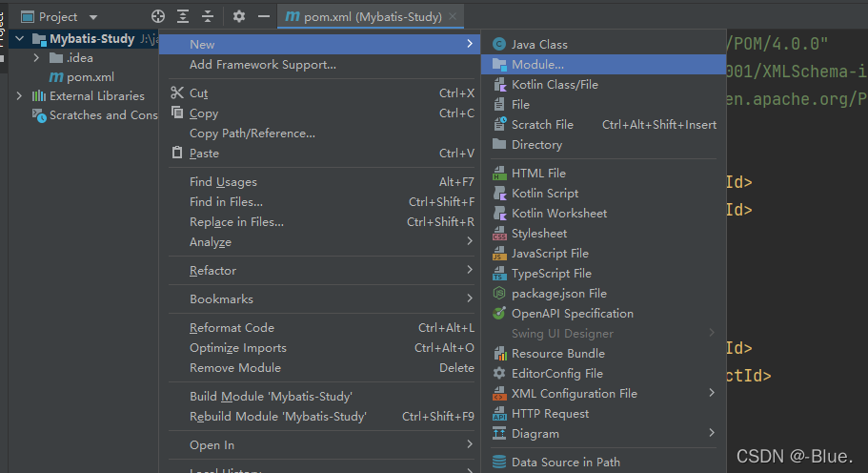Viewport: 868px width, 473px height.
Task: Click the Collapse All toolbar icon
Action: click(x=208, y=16)
